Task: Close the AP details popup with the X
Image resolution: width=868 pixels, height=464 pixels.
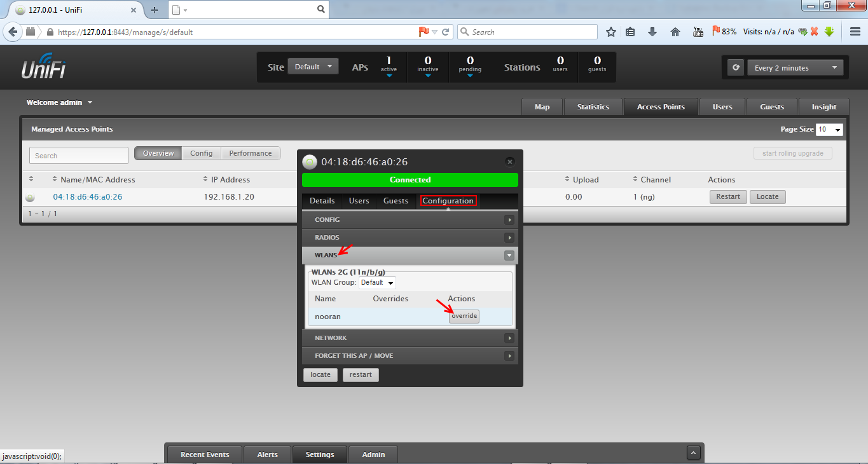Action: [509, 162]
